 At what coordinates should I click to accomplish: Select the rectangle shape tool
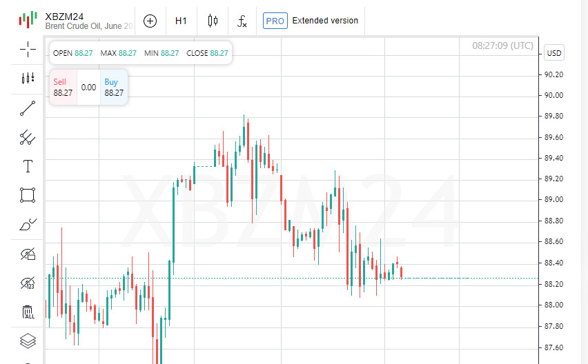(28, 195)
